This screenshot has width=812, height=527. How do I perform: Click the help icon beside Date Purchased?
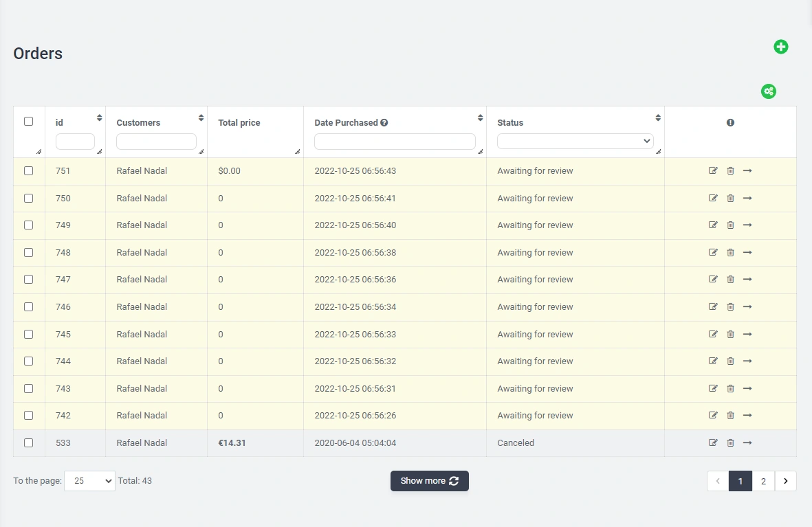[384, 123]
